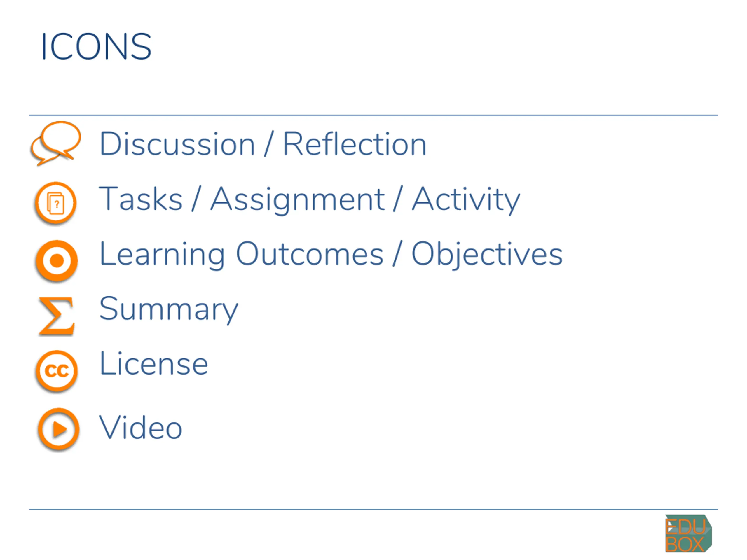The width and height of the screenshot is (747, 560).
Task: Select the bottom horizontal divider line
Action: pos(373,509)
